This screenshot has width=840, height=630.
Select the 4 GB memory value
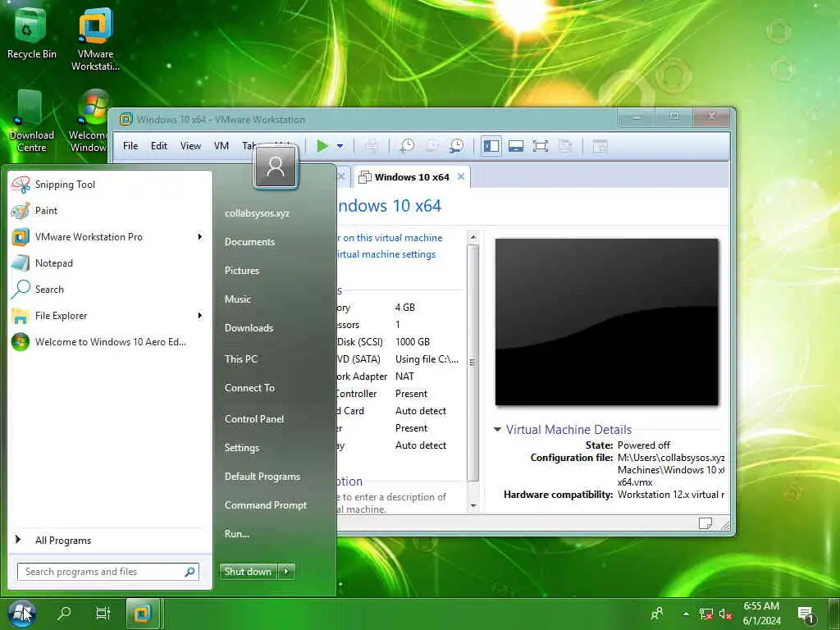tap(405, 307)
